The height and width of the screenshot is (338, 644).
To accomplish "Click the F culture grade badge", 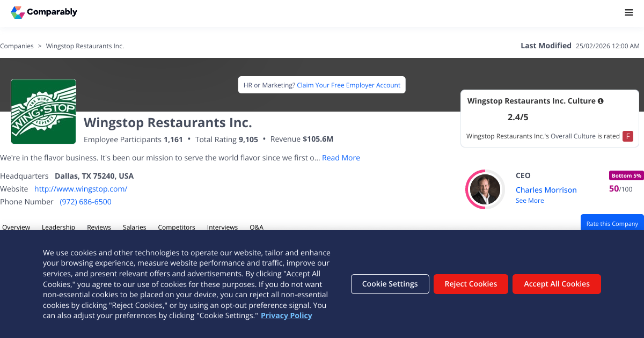I will pos(628,136).
